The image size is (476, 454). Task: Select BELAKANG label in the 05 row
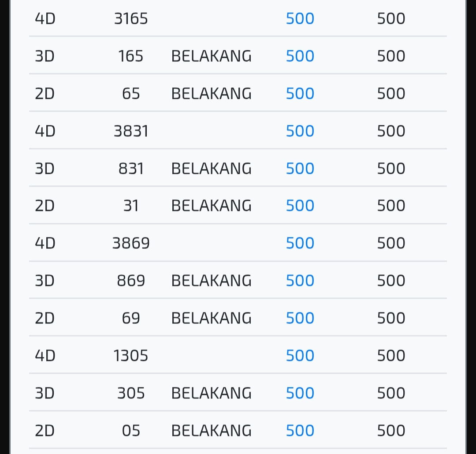(211, 430)
